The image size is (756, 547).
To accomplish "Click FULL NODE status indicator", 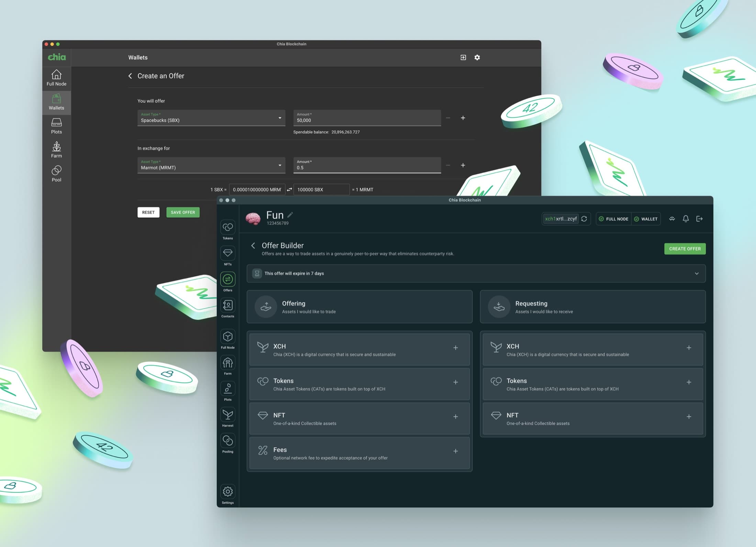I will tap(614, 219).
